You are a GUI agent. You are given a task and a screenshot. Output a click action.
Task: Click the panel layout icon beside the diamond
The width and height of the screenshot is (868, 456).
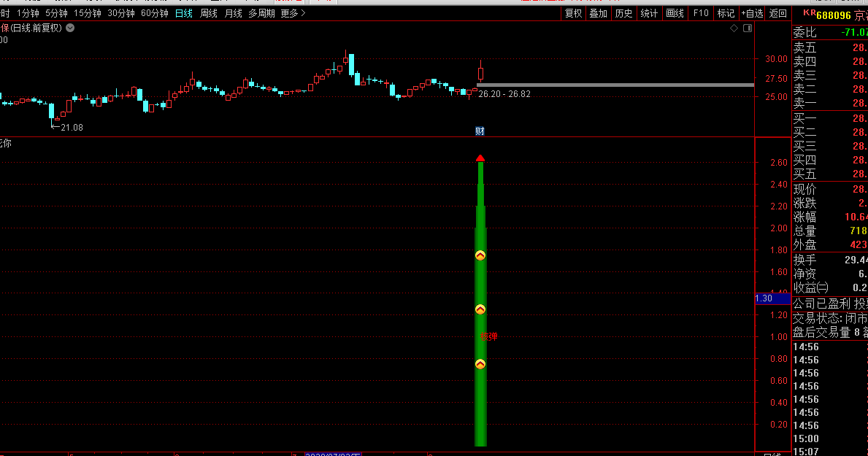point(746,28)
